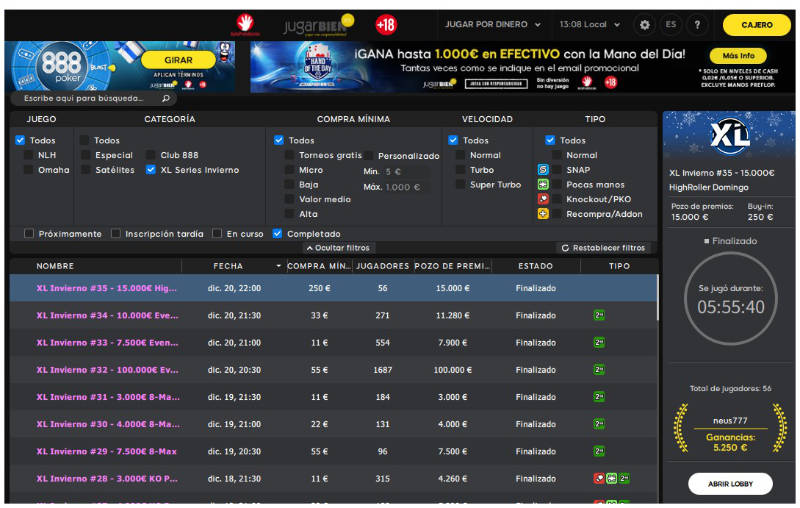Open the Cajero cashier button
The image size is (800, 508).
pyautogui.click(x=757, y=24)
